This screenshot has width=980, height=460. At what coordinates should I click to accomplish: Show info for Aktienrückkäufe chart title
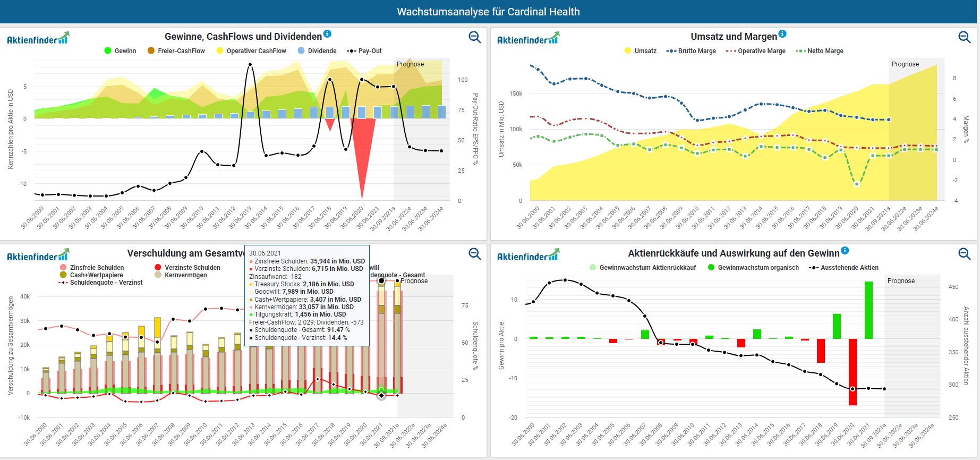(845, 251)
